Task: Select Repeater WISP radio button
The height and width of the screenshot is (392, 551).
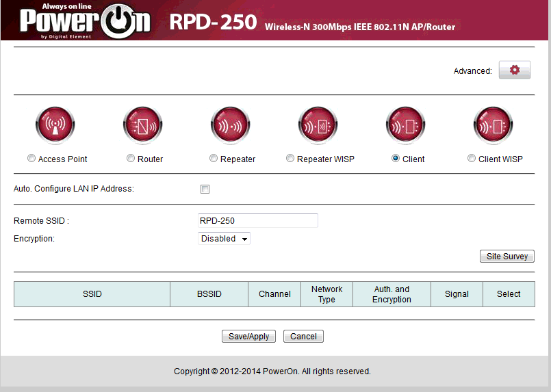Action: click(290, 159)
